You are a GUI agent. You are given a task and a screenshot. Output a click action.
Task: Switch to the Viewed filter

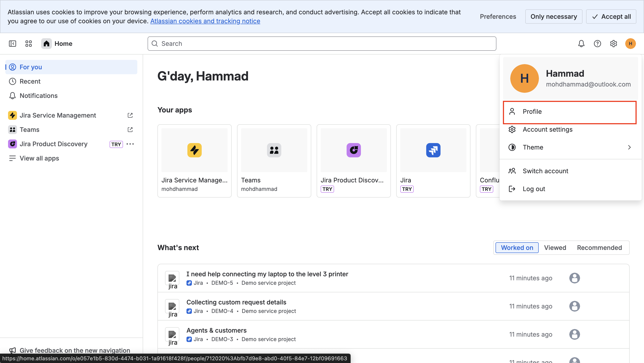[555, 247]
